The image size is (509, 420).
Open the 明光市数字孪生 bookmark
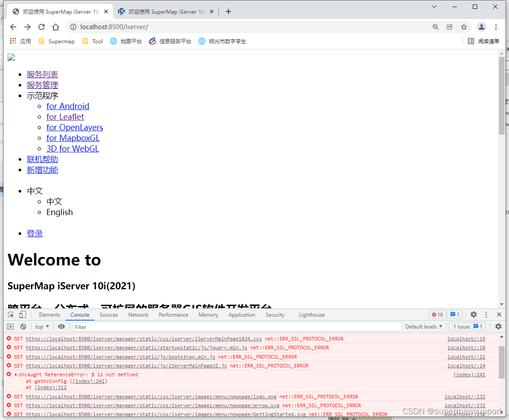click(222, 41)
